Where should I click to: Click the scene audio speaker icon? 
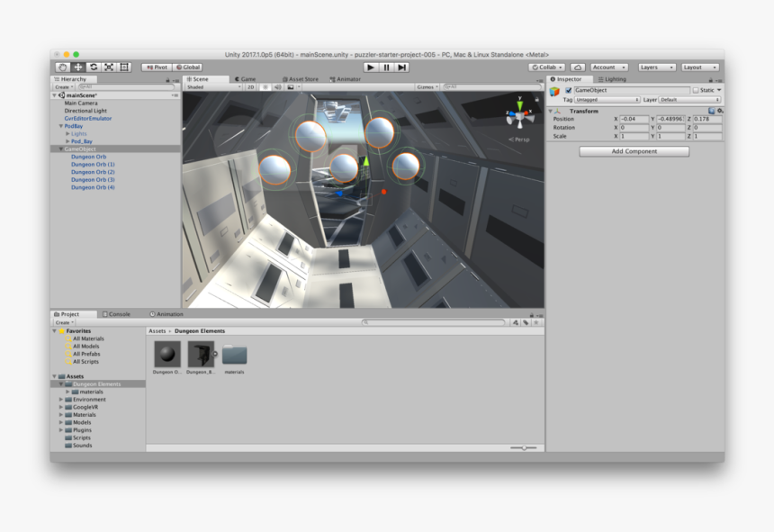(x=277, y=86)
